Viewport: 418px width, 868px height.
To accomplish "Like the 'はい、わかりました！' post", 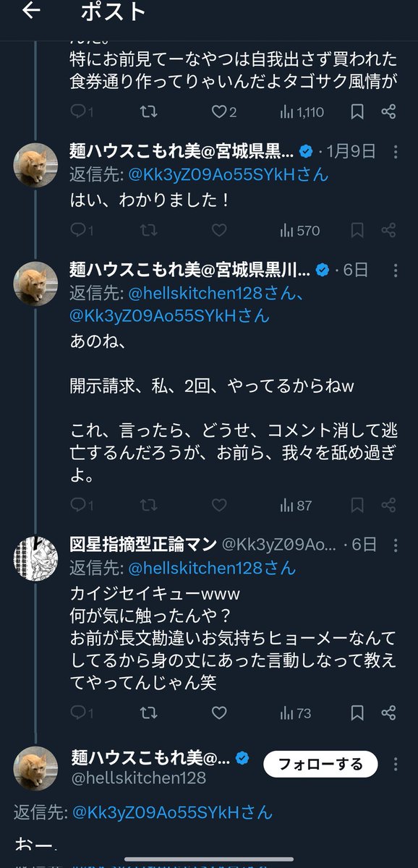I will [x=219, y=231].
